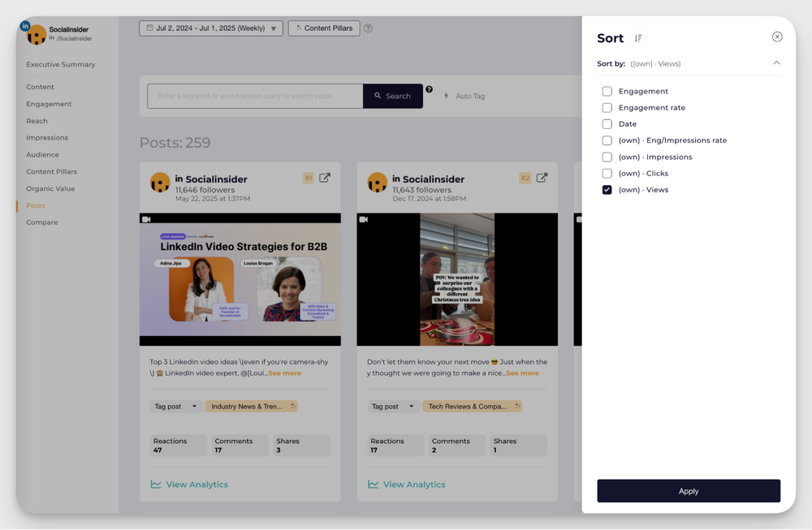Open the date range dropdown
812x530 pixels.
[211, 28]
